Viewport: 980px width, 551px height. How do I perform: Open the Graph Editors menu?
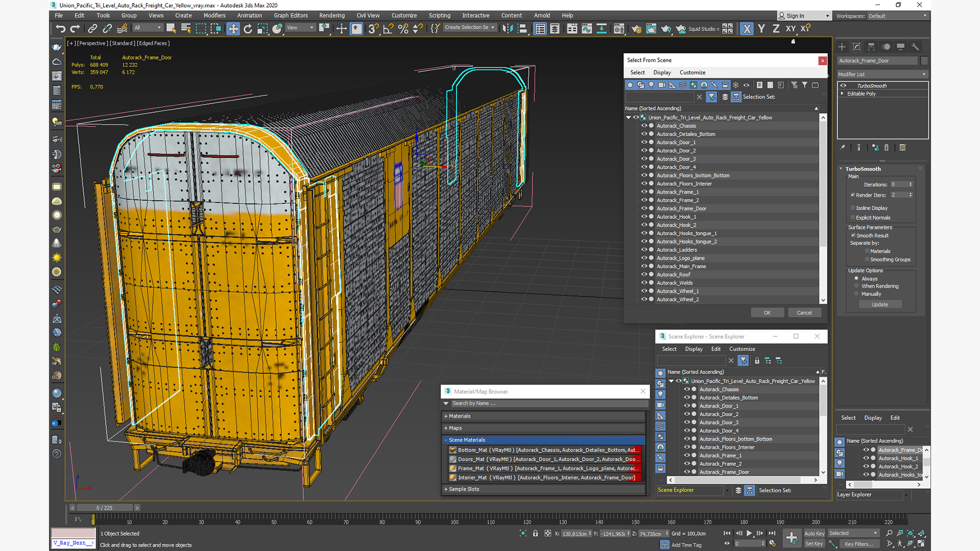point(290,16)
